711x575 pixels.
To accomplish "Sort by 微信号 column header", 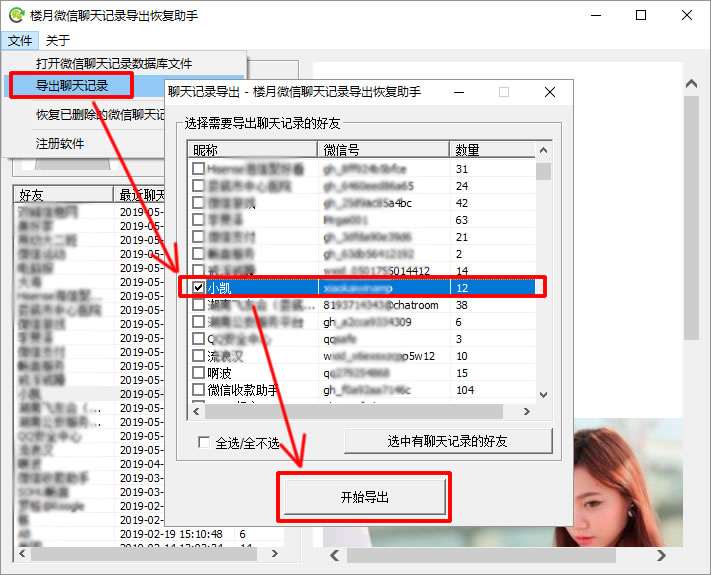I will [x=383, y=150].
